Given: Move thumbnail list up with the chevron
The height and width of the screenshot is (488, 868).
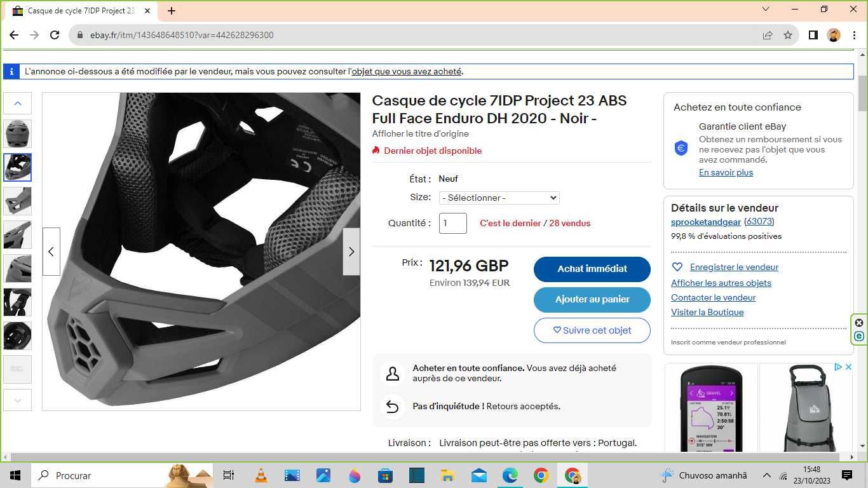Looking at the screenshot, I should (x=18, y=103).
